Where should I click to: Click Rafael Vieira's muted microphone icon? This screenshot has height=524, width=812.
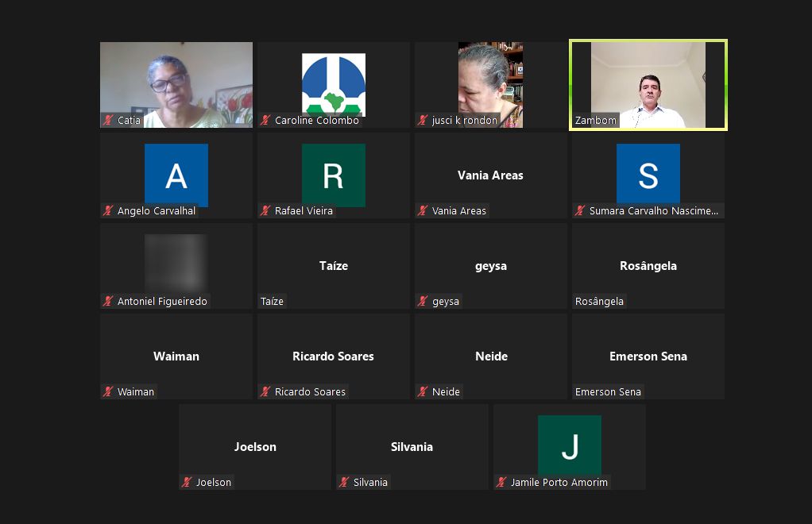pyautogui.click(x=265, y=211)
